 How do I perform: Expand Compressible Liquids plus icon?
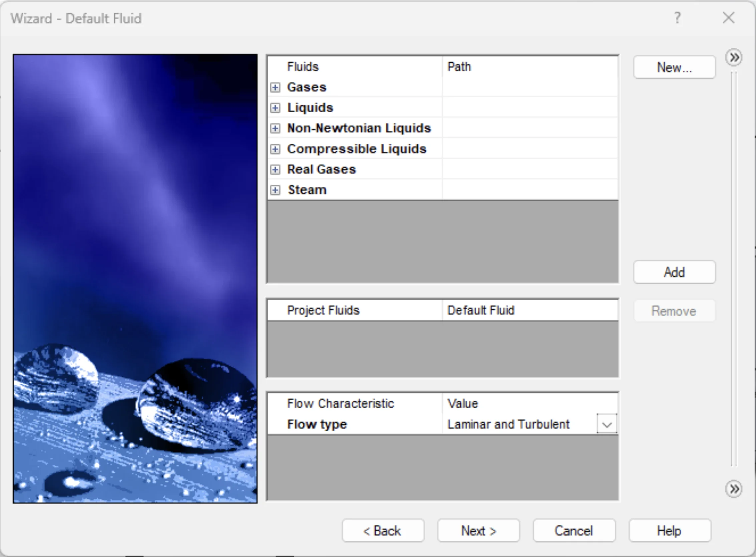(275, 149)
